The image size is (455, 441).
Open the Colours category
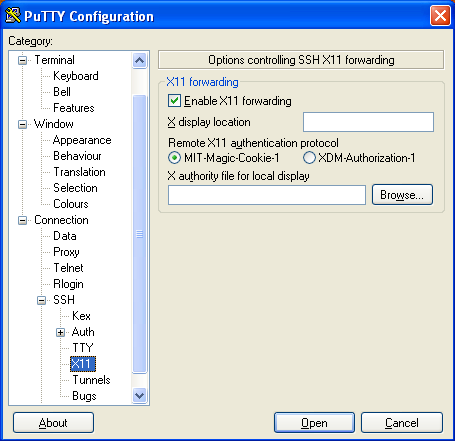click(x=71, y=204)
